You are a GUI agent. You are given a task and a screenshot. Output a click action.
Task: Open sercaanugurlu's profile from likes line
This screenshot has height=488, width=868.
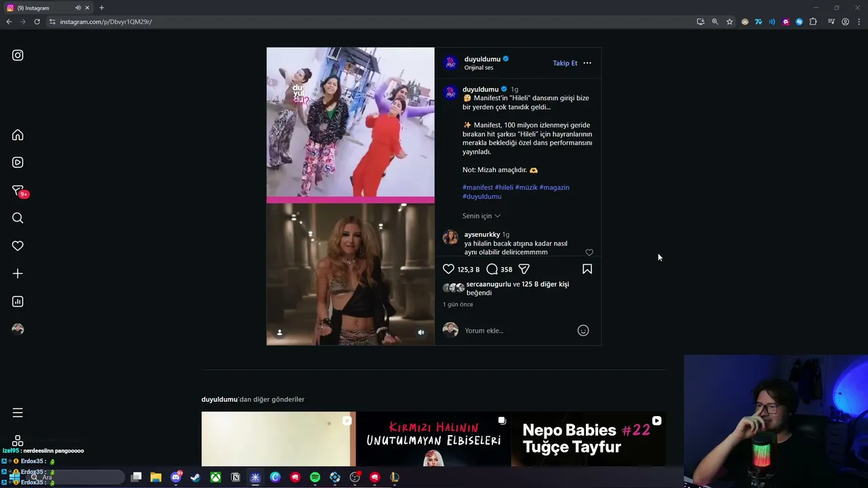pyautogui.click(x=489, y=285)
